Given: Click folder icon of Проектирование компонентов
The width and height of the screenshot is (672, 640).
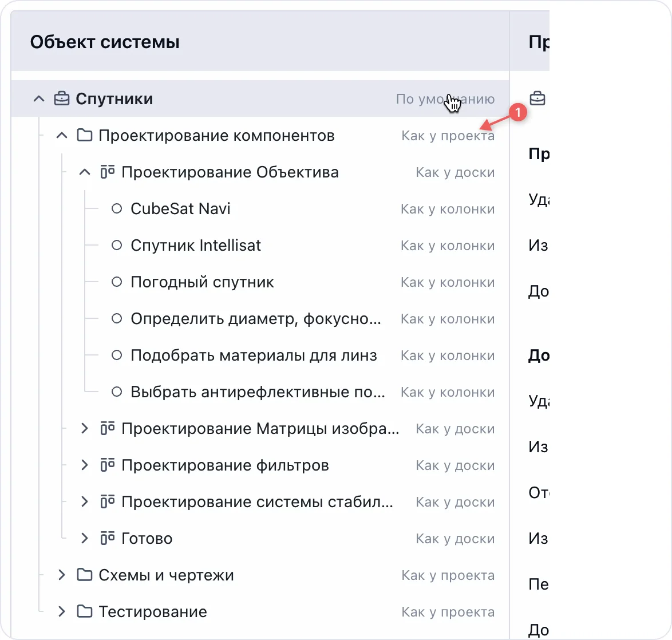Looking at the screenshot, I should point(85,136).
